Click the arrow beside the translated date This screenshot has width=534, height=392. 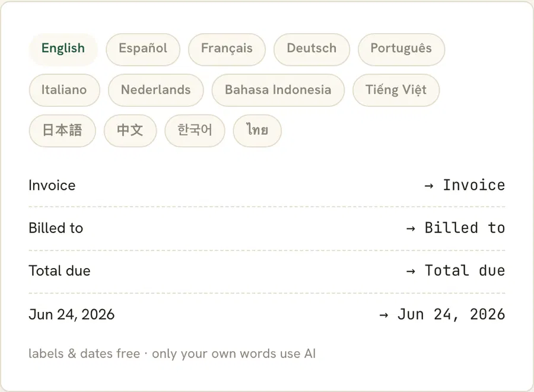click(x=383, y=315)
